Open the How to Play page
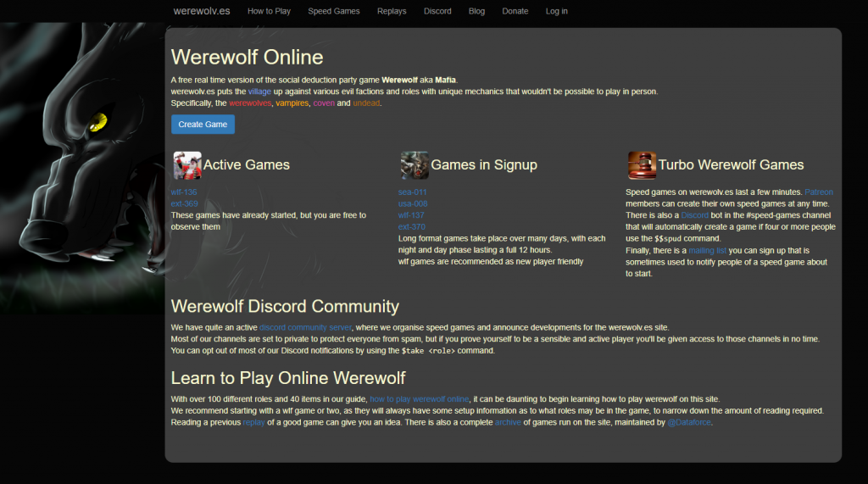The width and height of the screenshot is (868, 484). [269, 11]
